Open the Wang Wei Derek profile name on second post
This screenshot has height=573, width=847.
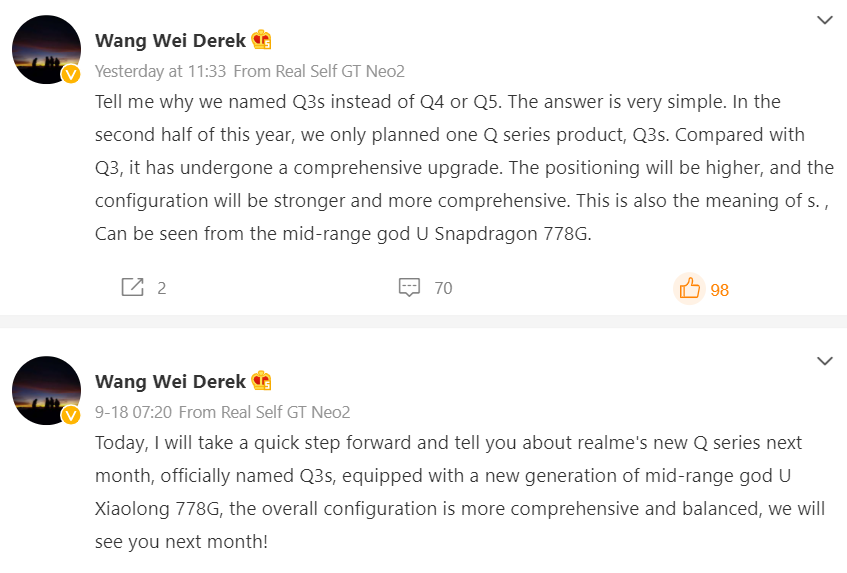point(170,381)
